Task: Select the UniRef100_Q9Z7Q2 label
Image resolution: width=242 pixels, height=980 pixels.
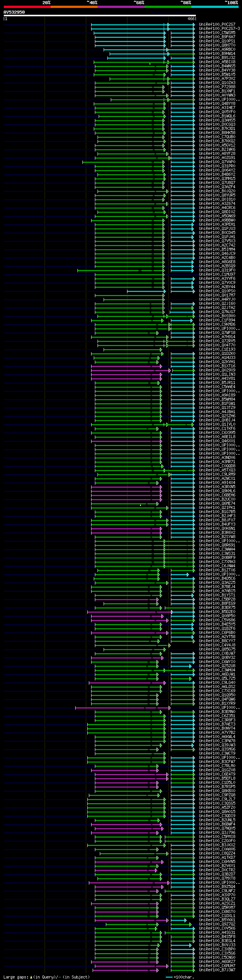Action: click(217, 924)
